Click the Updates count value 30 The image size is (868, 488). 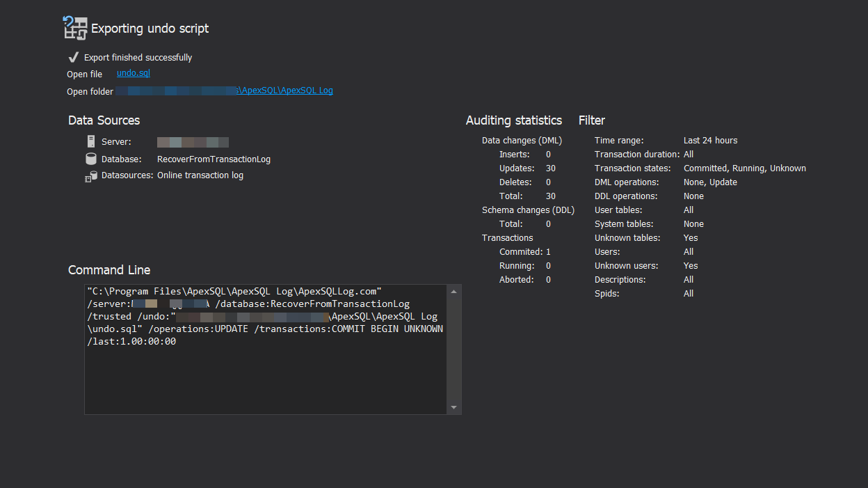click(x=550, y=168)
